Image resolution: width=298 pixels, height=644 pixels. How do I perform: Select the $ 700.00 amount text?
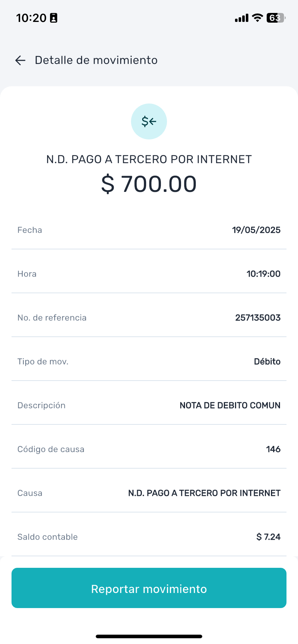coord(149,184)
